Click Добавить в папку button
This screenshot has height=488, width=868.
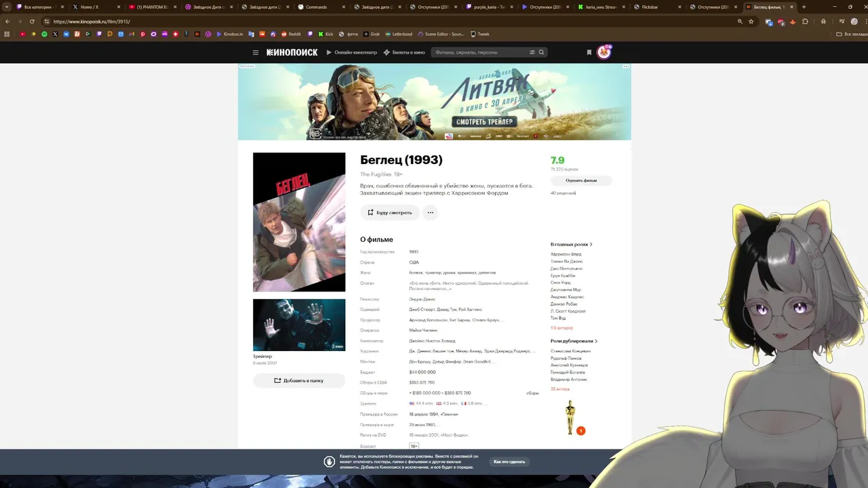299,380
